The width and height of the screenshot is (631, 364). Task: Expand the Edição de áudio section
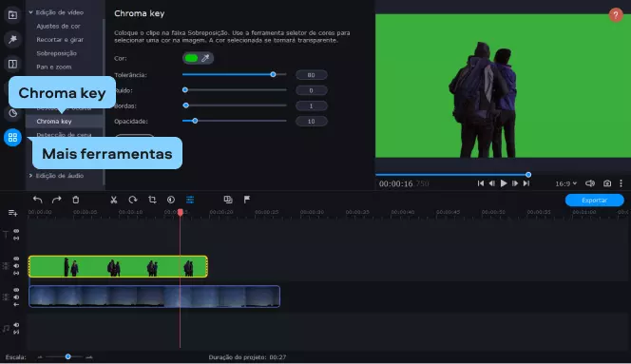pos(30,176)
